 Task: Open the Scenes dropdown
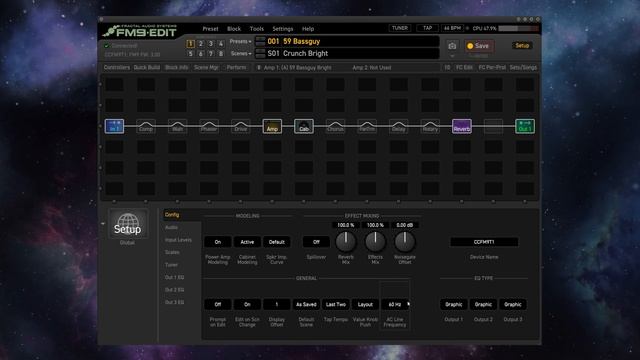tap(241, 53)
